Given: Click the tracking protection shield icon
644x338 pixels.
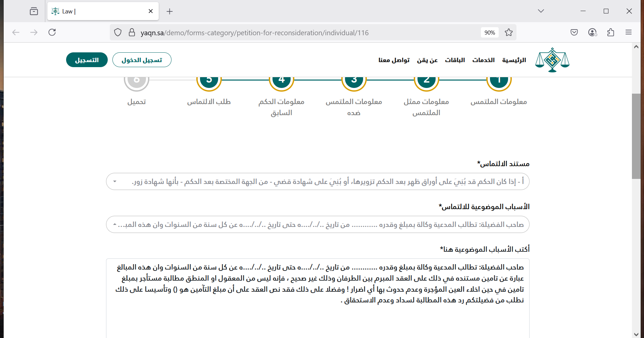Looking at the screenshot, I should (x=118, y=33).
